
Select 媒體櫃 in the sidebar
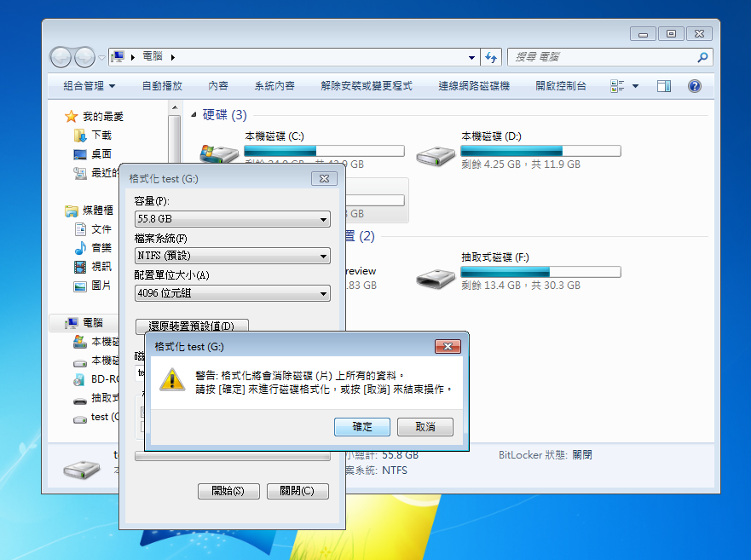tap(98, 211)
